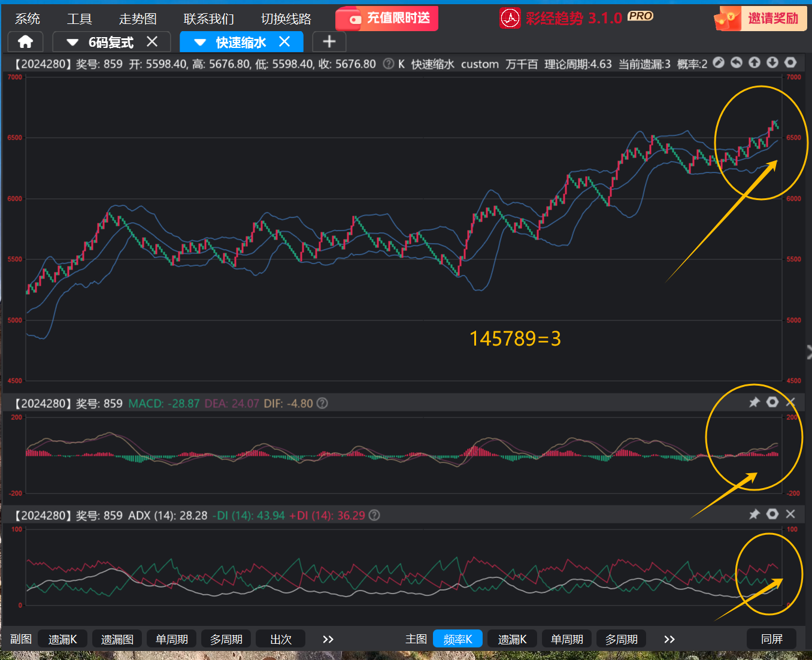Click the 同屏 button

click(771, 639)
